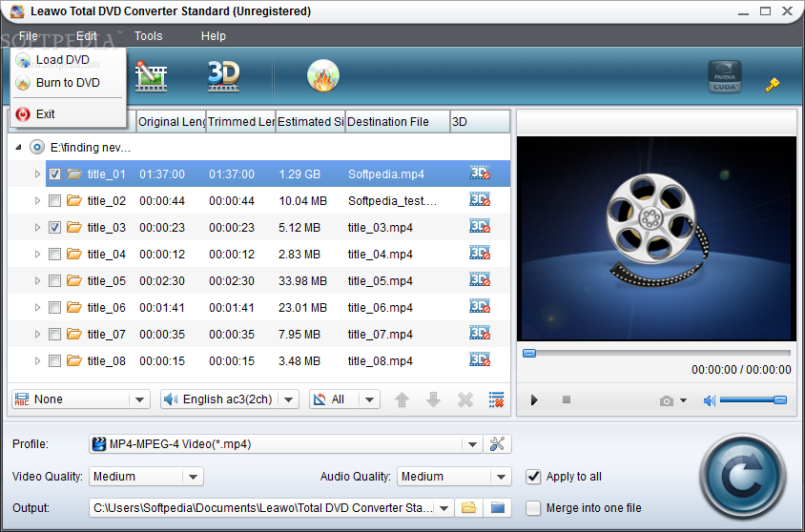Screen dimensions: 805x532
Task: Disable the Apply to all checkbox
Action: point(533,477)
